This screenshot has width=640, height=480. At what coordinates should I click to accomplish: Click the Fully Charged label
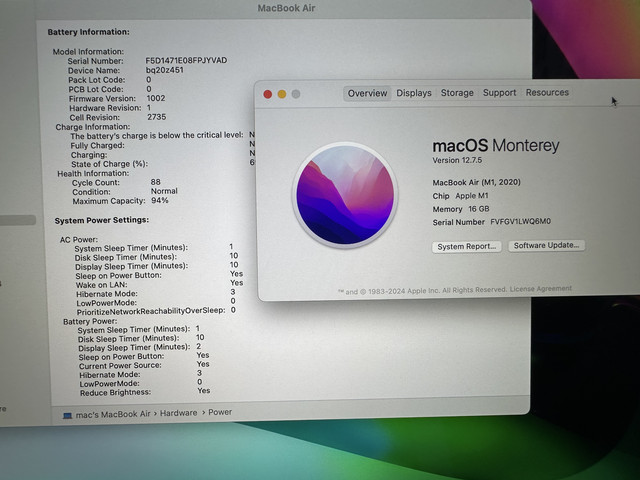tap(98, 146)
